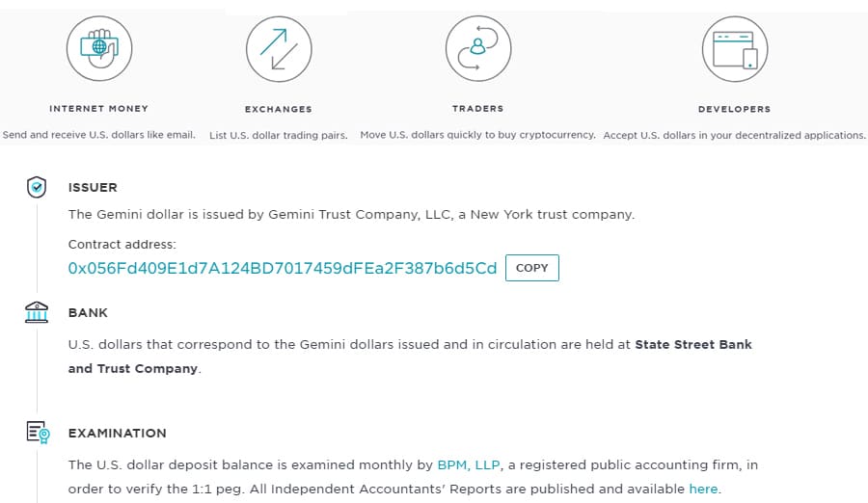Click the Internet Money globe-in-hand icon

point(98,48)
